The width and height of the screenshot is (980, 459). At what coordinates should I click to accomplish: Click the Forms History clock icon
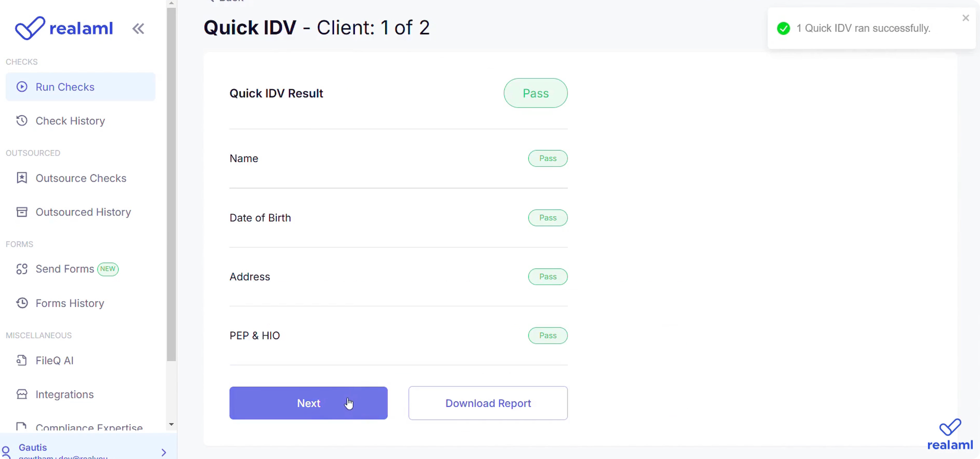(22, 303)
